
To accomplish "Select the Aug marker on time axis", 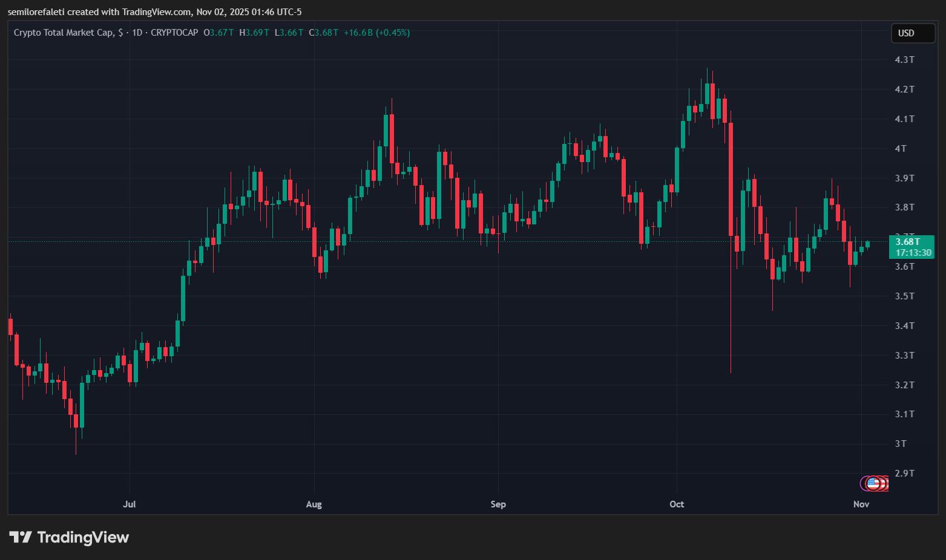I will coord(314,504).
